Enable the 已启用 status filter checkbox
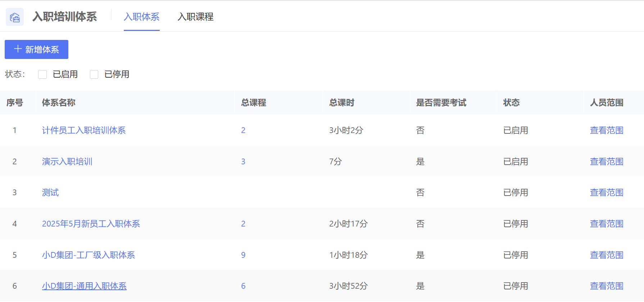This screenshot has width=644, height=302. coord(42,74)
